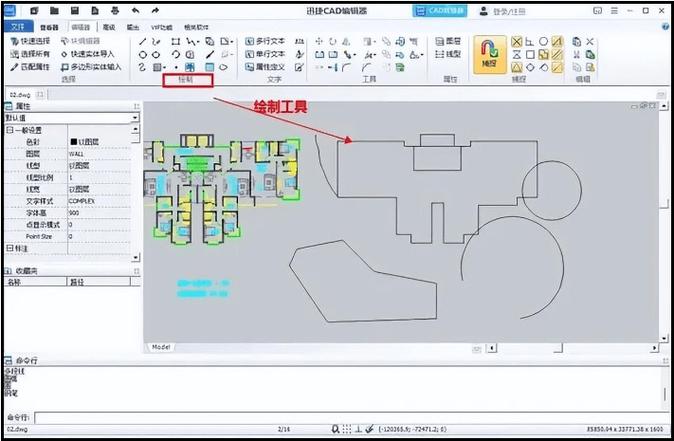Switch to the 高级 tab
Screen dimensions: 674x441
click(109, 27)
